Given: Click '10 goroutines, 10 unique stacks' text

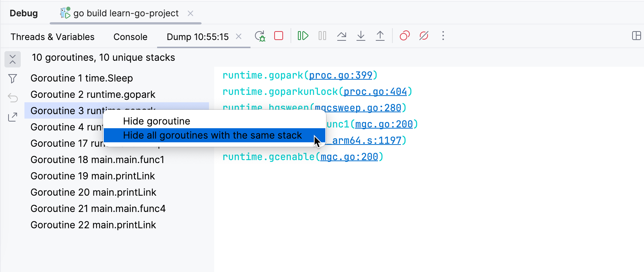Looking at the screenshot, I should point(103,57).
